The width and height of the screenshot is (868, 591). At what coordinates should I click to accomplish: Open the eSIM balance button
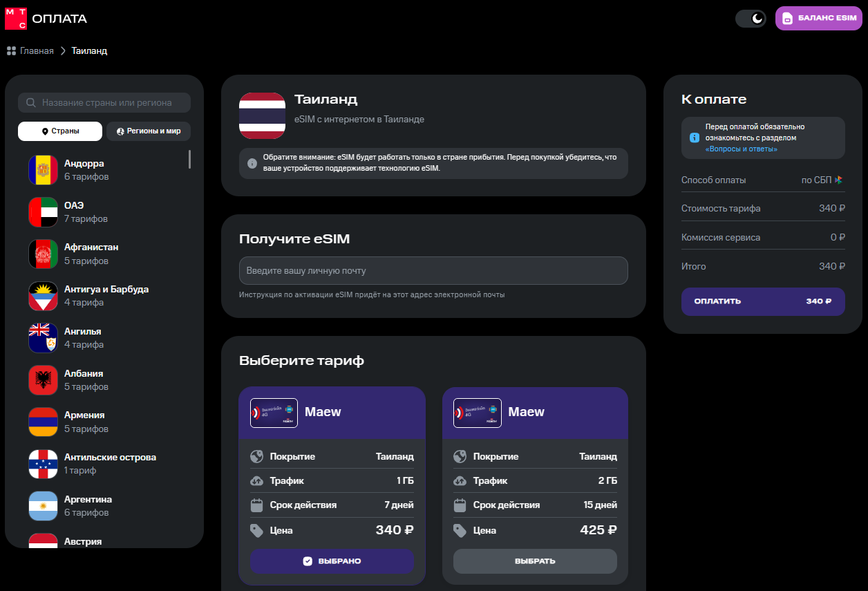click(x=819, y=19)
